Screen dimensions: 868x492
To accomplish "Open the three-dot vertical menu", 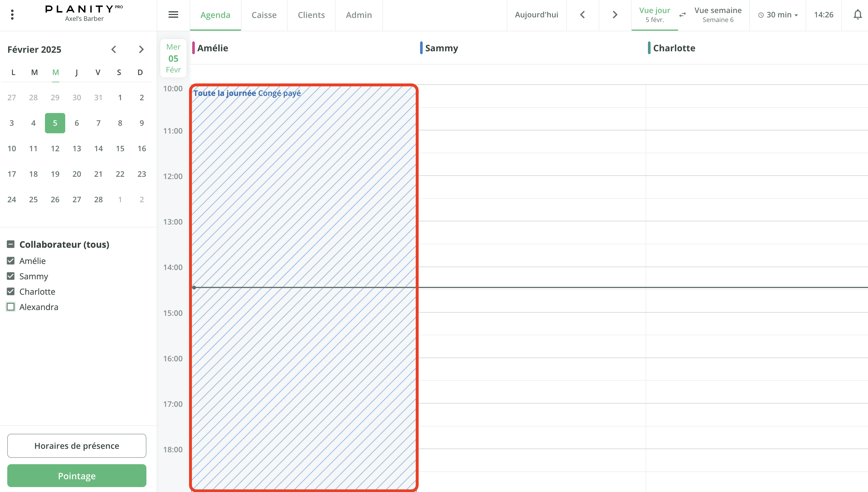I will pos(12,14).
